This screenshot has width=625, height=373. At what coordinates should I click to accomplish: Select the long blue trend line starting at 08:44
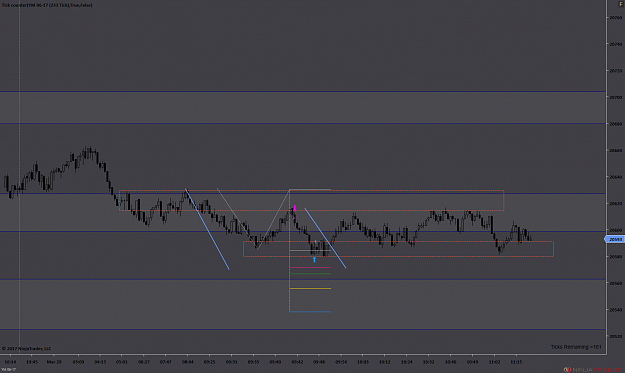tap(207, 229)
